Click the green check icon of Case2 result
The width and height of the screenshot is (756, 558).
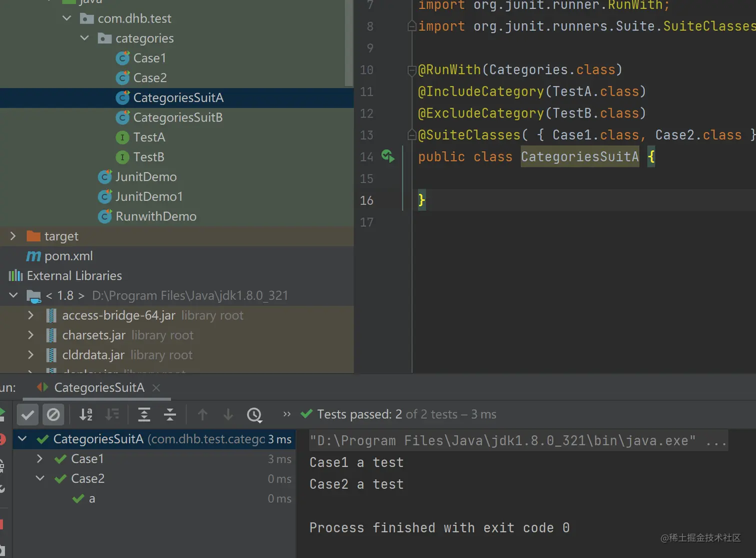tap(60, 479)
